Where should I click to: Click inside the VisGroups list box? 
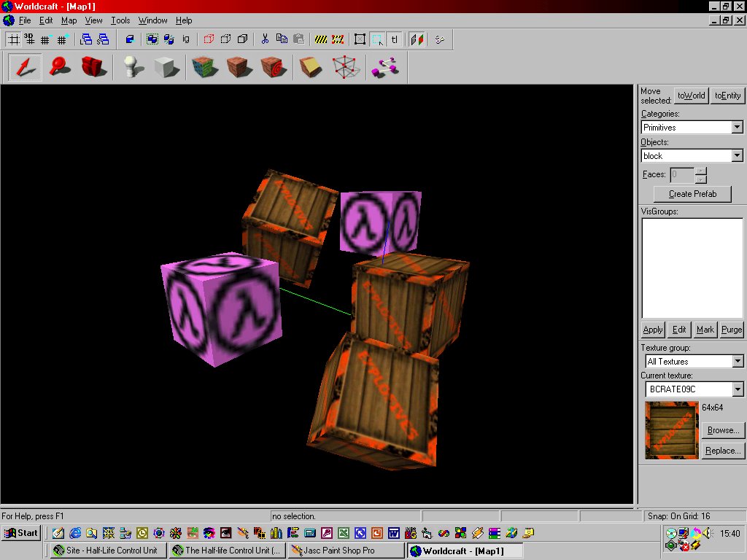[692, 268]
